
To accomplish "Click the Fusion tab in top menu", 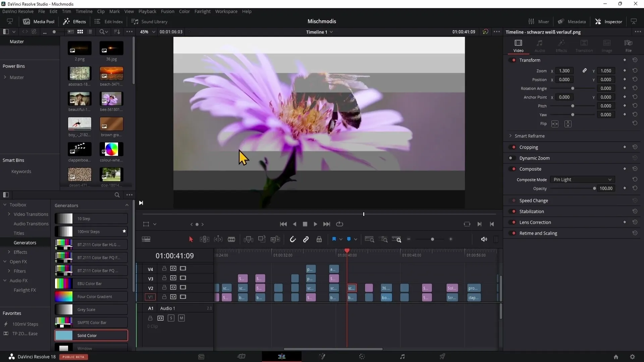I will coord(167,11).
